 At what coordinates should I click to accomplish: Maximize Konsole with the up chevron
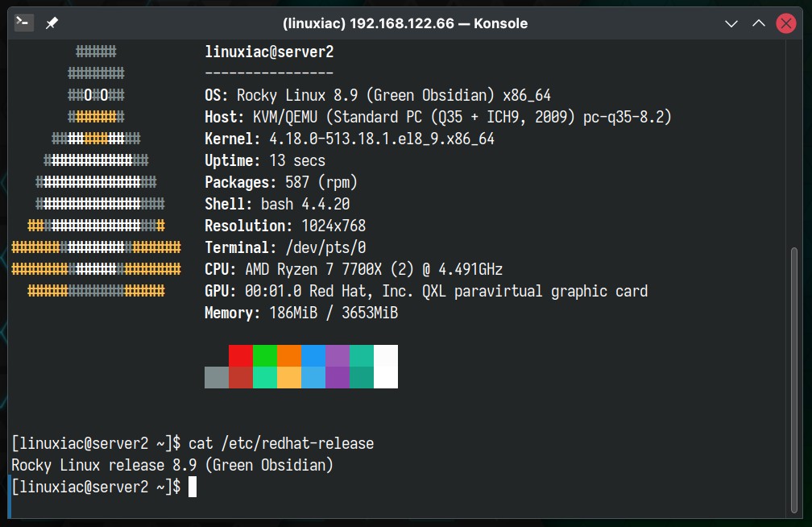point(759,23)
